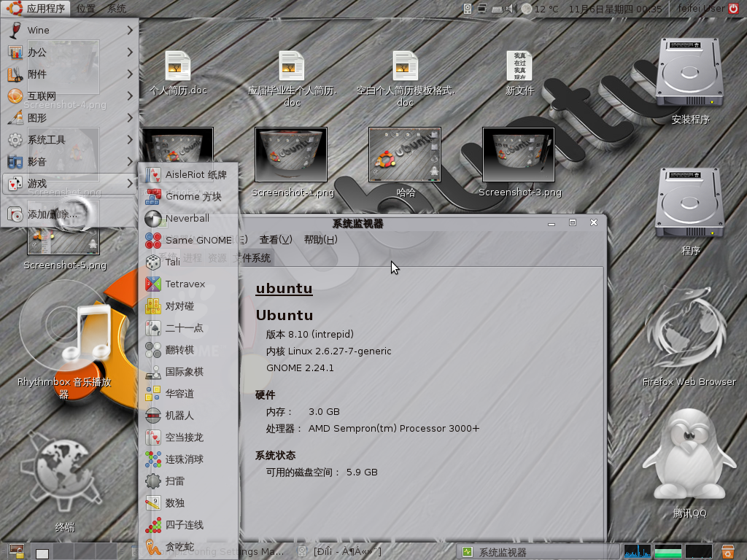Open 安装程序 drive icon on desktop

pos(690,81)
